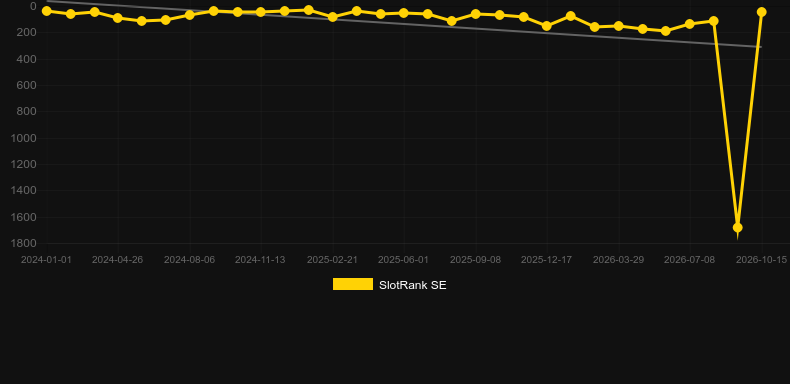The image size is (790, 384).
Task: Click x-axis label 2024-04-26
Action: point(117,260)
